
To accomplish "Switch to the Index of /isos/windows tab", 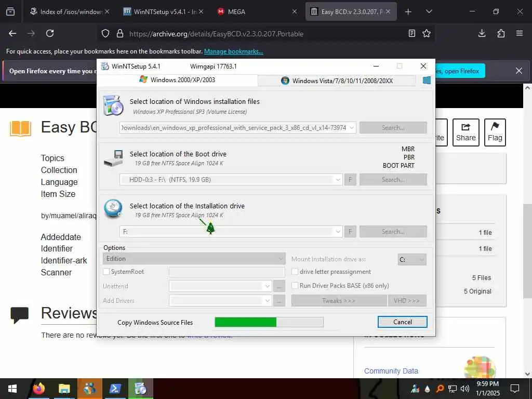I will coord(70,11).
